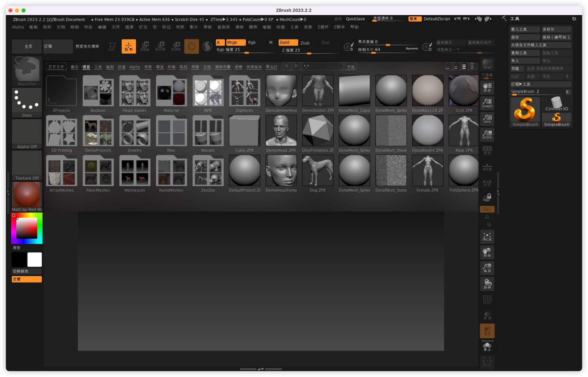Click the camera lock icon

pos(487,197)
